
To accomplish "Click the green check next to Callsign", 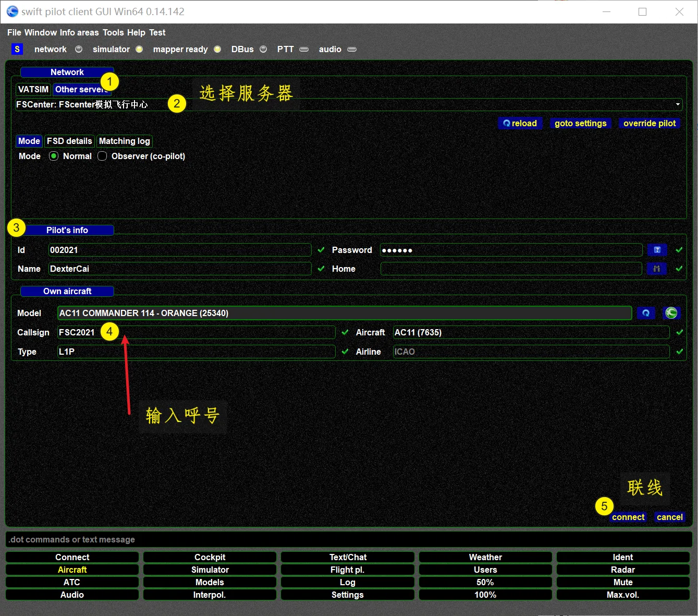I will click(x=345, y=332).
